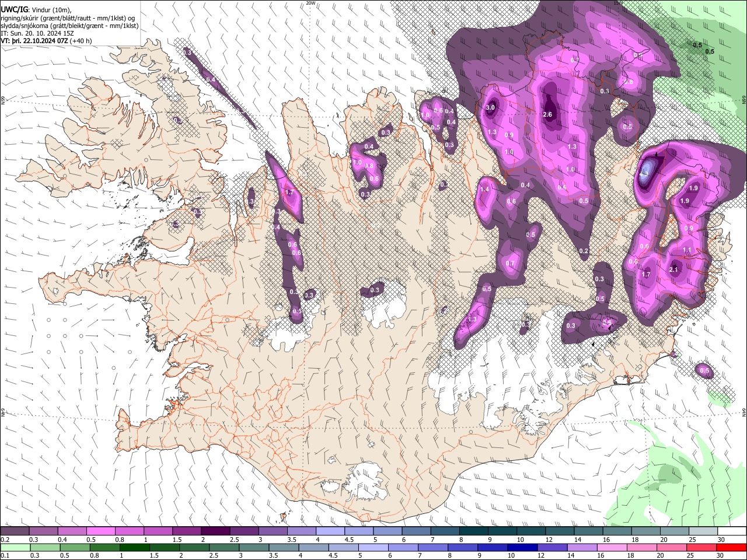Click the 'slydda/snjókoma' legend description line
747x560 pixels.
(x=69, y=26)
